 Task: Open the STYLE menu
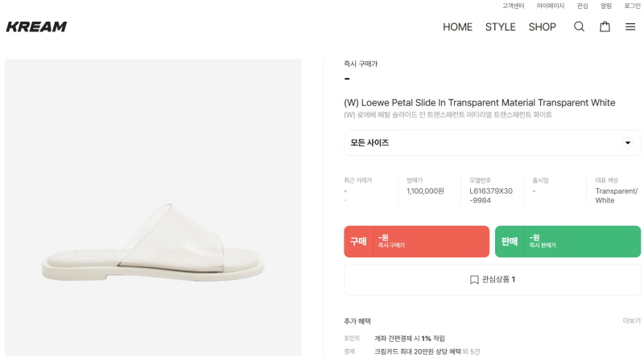point(500,27)
